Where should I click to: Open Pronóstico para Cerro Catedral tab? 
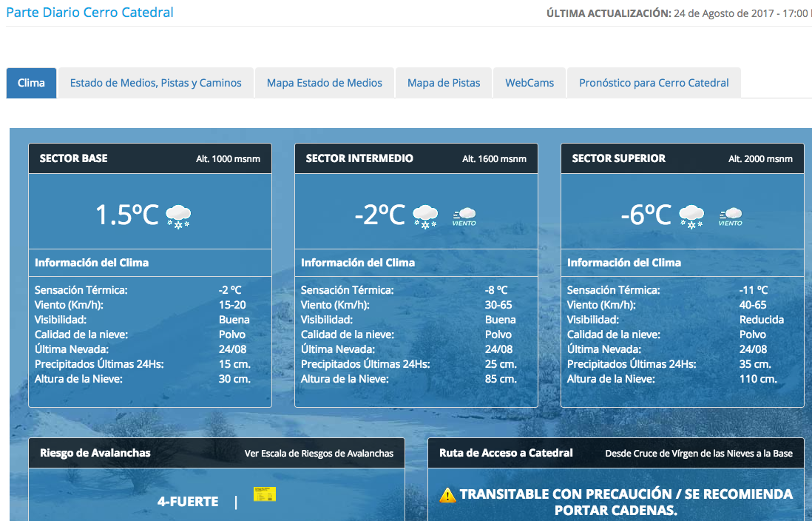(654, 83)
